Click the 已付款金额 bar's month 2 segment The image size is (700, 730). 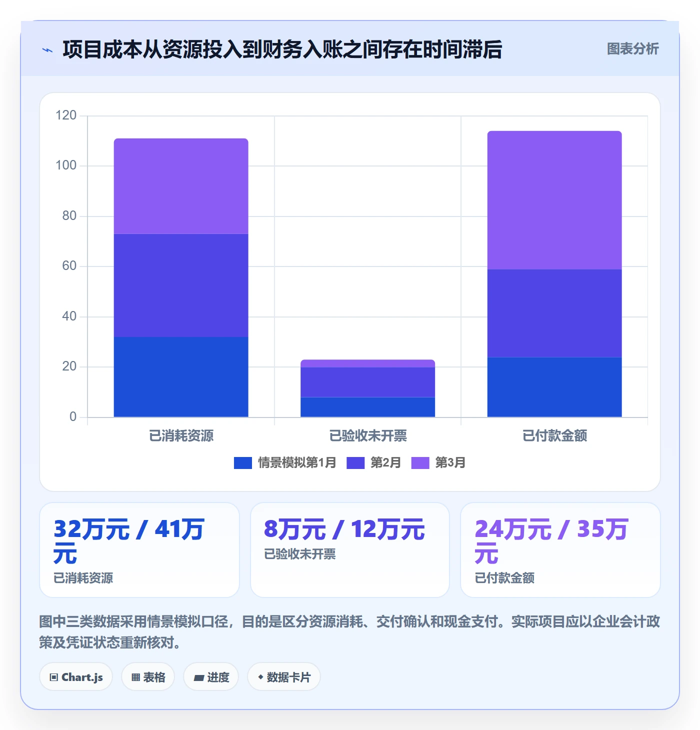[x=554, y=313]
